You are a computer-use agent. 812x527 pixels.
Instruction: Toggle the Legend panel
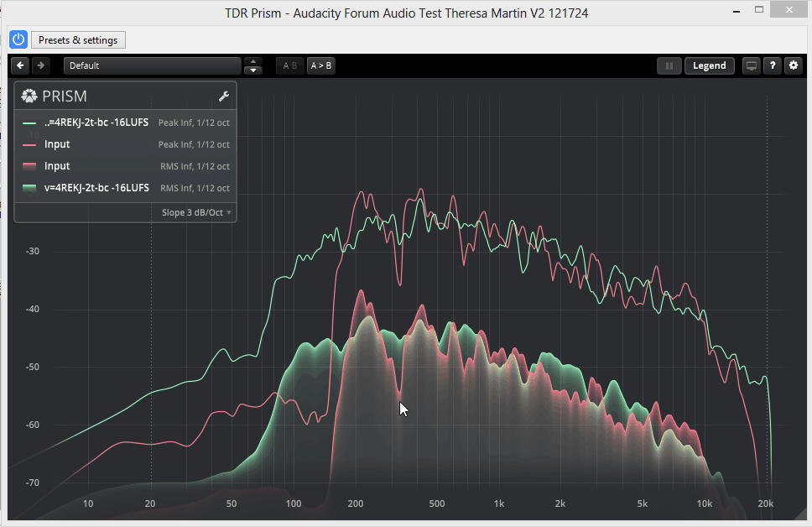(710, 65)
